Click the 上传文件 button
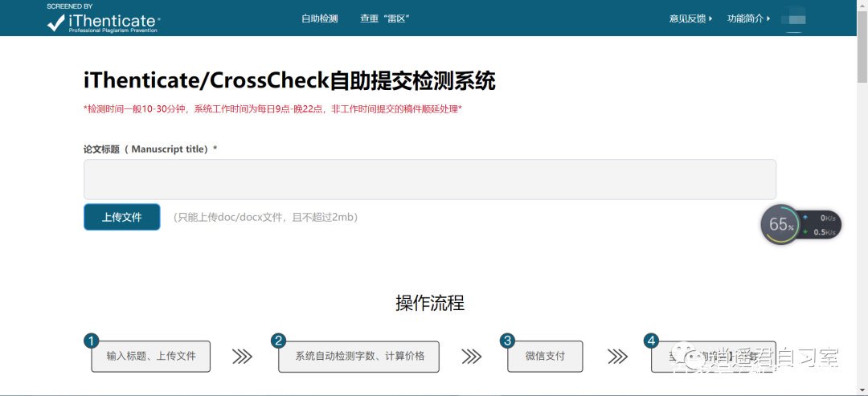The height and width of the screenshot is (396, 868). (122, 218)
